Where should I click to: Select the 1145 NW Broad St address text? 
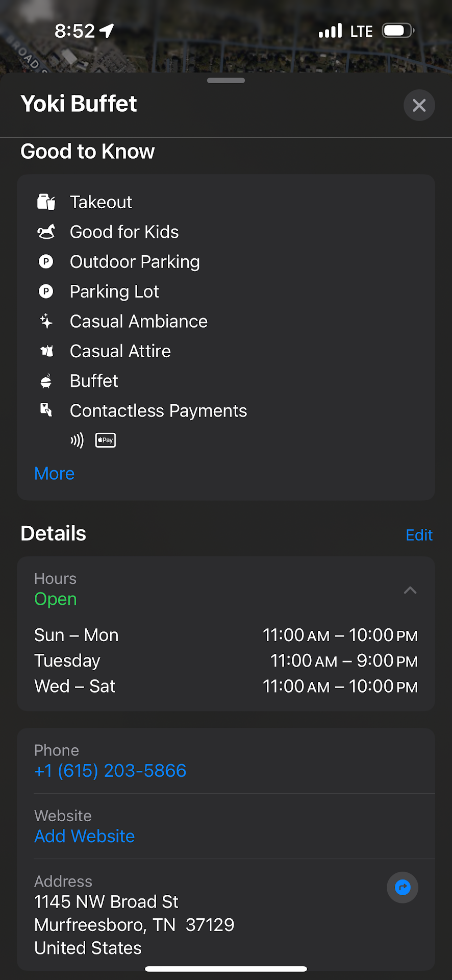[106, 902]
